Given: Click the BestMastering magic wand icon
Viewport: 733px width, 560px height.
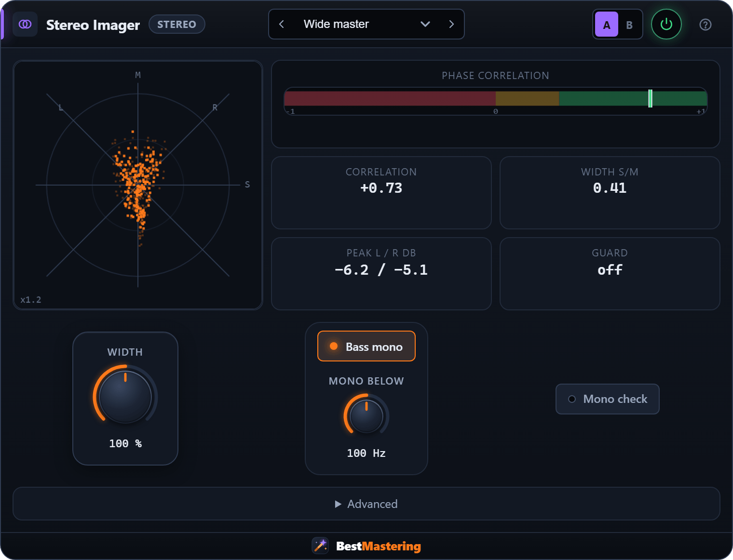Looking at the screenshot, I should tap(320, 546).
